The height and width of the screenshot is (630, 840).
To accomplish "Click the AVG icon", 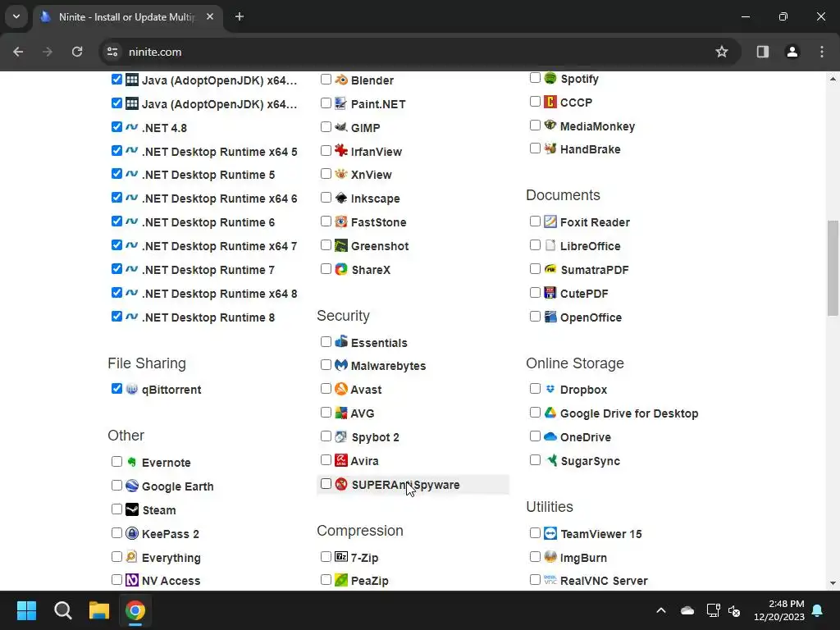I will point(341,413).
